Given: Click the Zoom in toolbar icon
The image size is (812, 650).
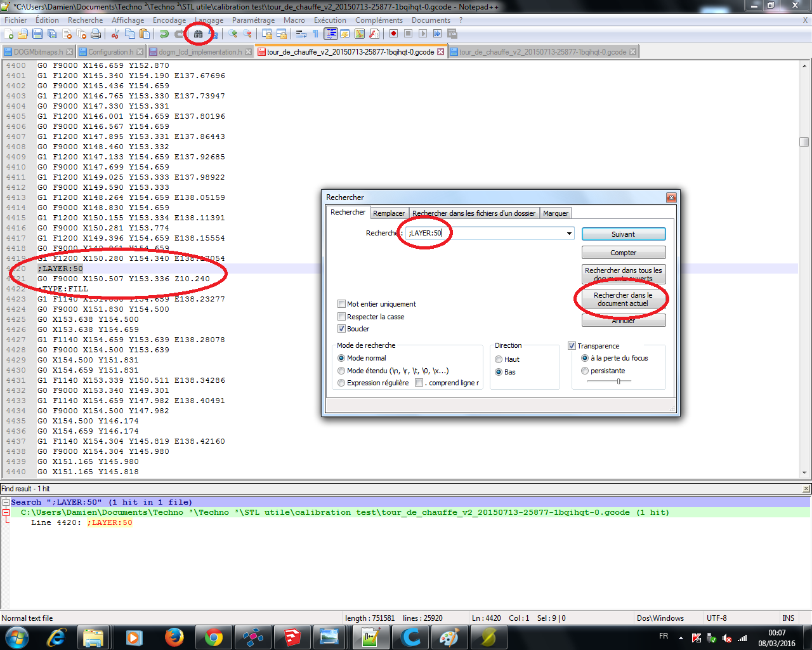Looking at the screenshot, I should point(233,34).
